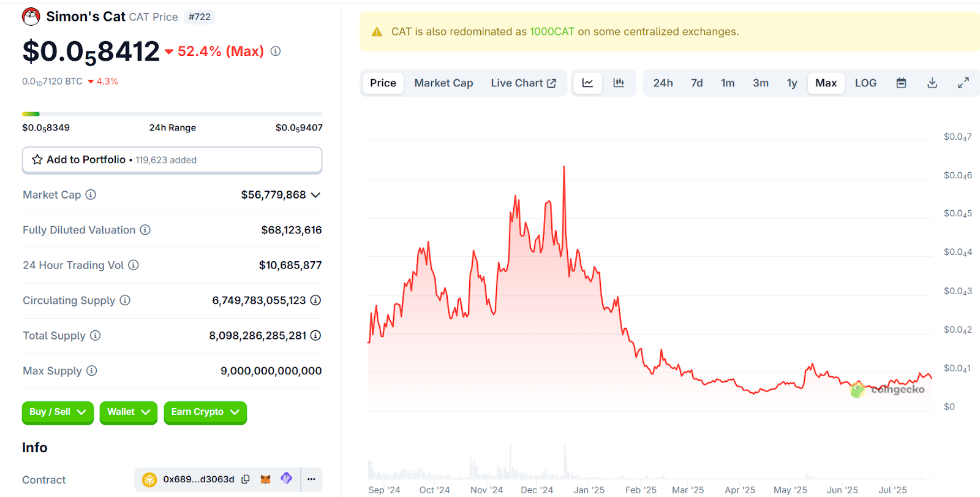Expand chart to fullscreen
This screenshot has height=497, width=980.
point(963,83)
